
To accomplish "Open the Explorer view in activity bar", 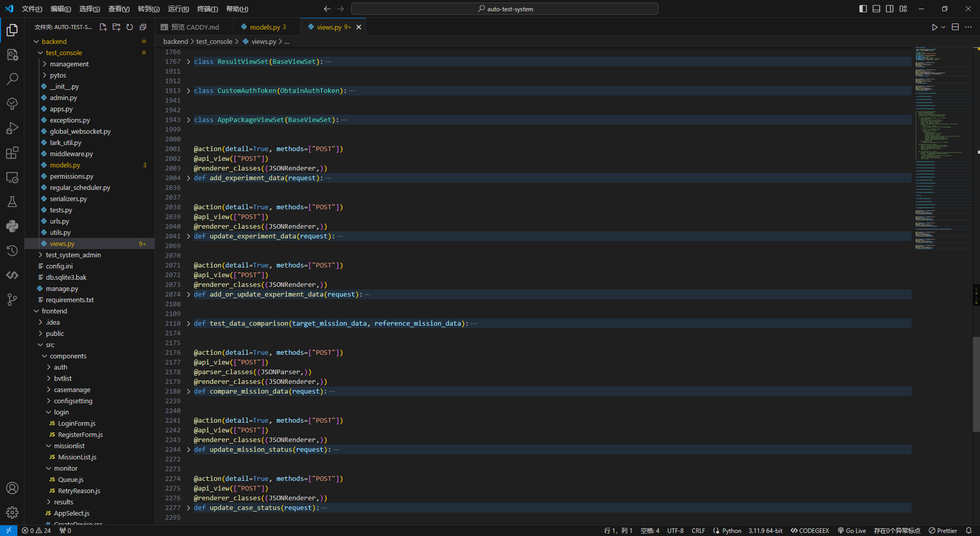I will click(12, 30).
